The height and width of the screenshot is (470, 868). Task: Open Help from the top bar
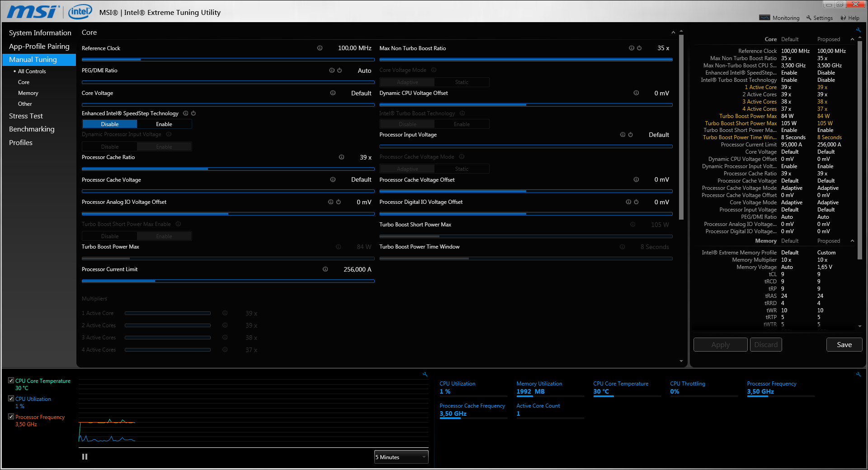tap(850, 18)
